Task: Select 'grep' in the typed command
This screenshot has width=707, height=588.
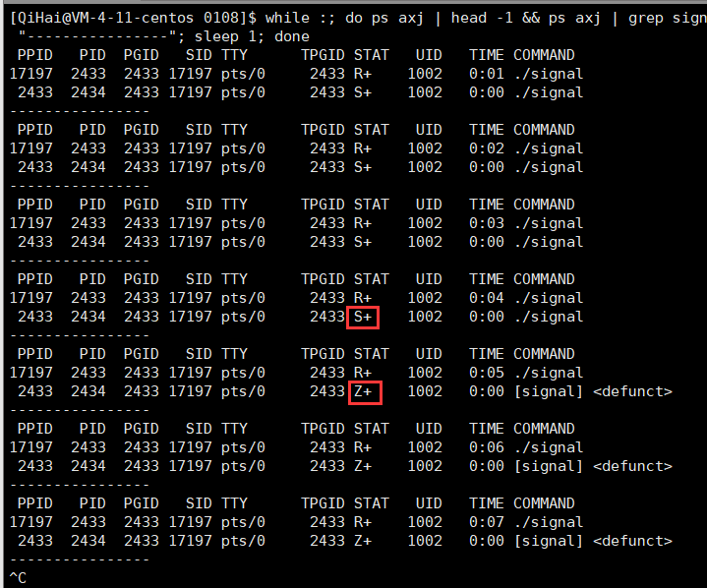Action: click(646, 18)
